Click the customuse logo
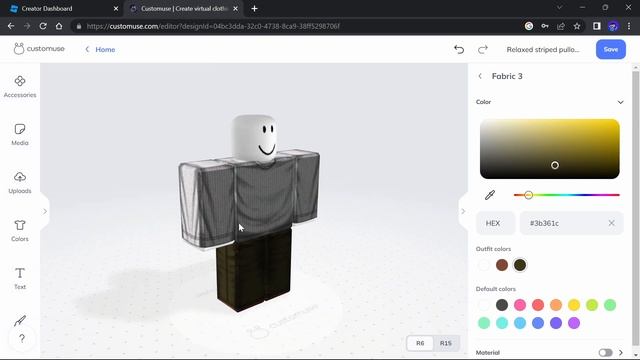The height and width of the screenshot is (360, 640). pyautogui.click(x=39, y=49)
